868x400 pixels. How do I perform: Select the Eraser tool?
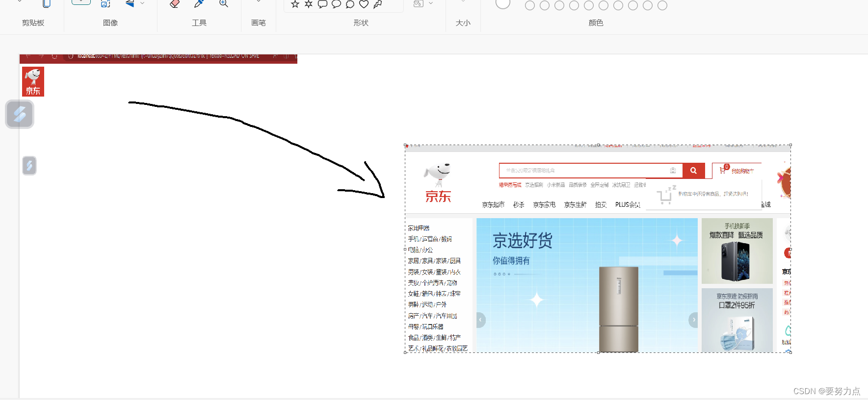(174, 3)
